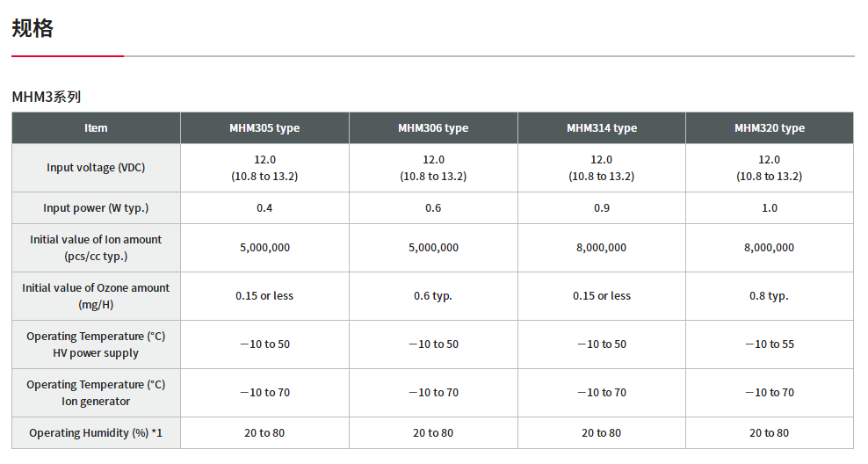Click Operating Temperature HV power supply label

(x=96, y=344)
